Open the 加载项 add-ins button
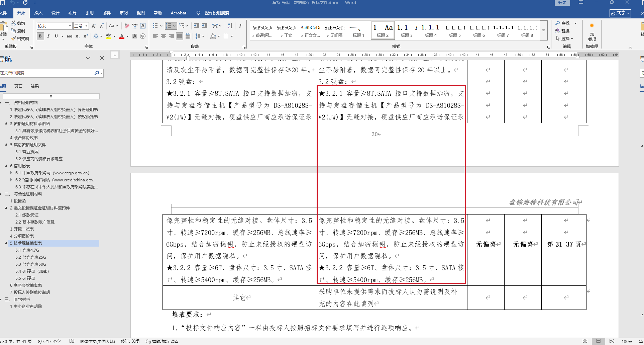The width and height of the screenshot is (644, 345). (592, 32)
